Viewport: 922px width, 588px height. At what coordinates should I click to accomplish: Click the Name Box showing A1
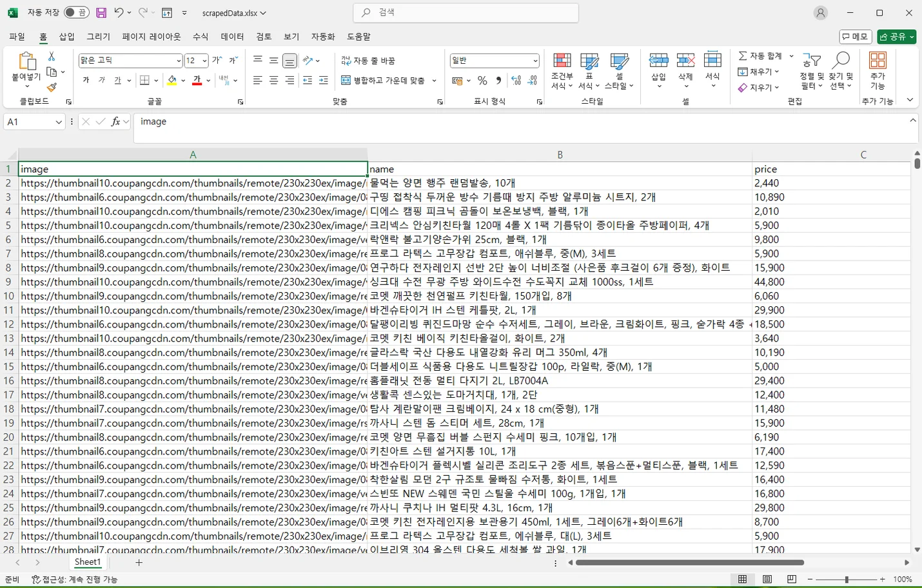tap(34, 122)
